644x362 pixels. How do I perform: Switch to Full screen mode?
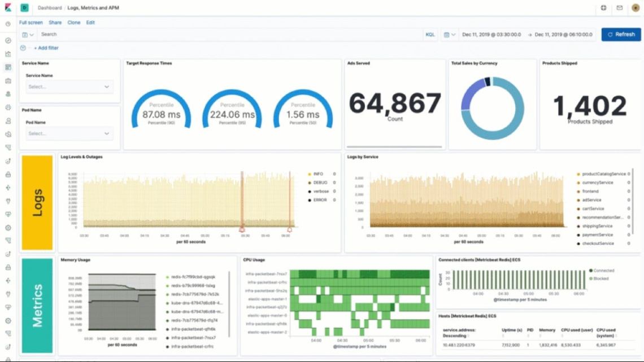point(30,23)
